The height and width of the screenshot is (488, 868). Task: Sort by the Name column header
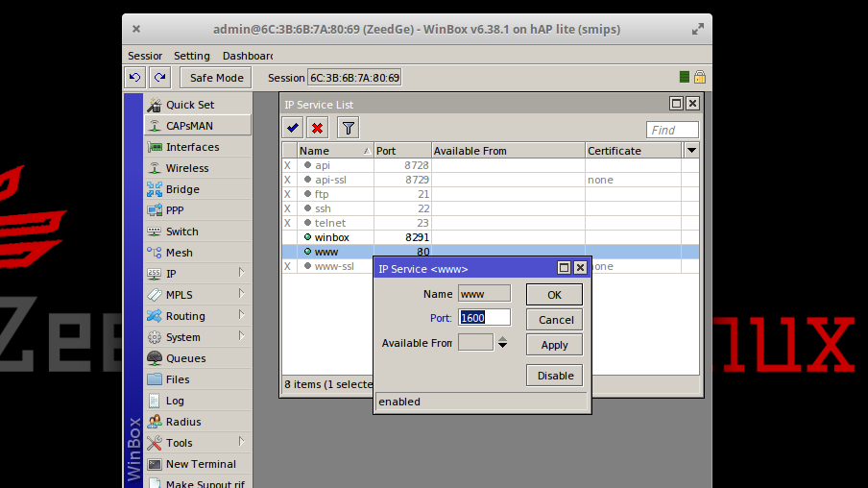pyautogui.click(x=335, y=151)
